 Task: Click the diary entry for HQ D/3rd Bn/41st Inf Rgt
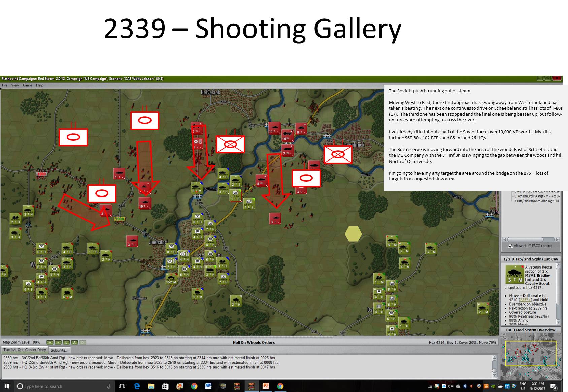click(139, 367)
